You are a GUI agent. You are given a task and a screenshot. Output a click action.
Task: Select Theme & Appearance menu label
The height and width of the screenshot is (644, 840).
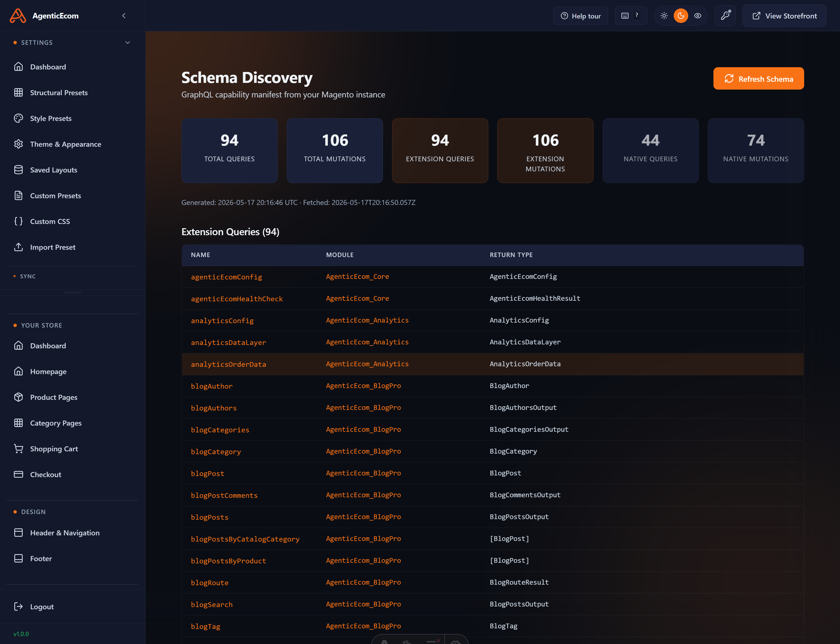pyautogui.click(x=66, y=144)
